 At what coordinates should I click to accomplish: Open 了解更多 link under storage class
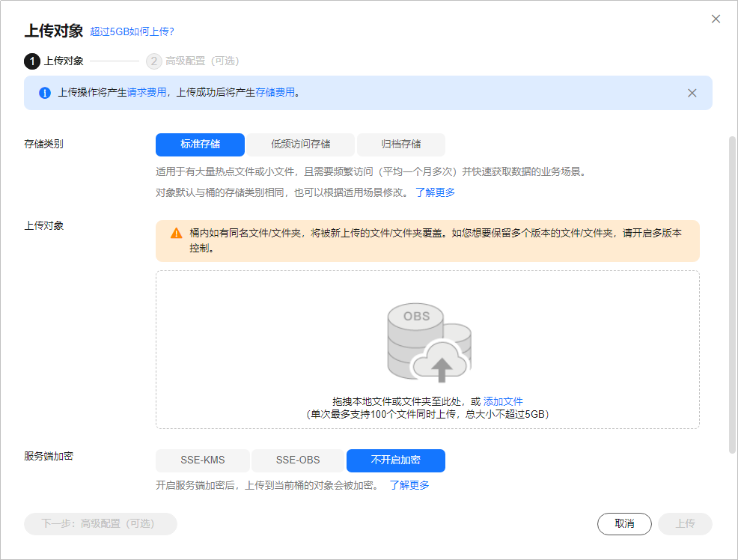click(436, 192)
